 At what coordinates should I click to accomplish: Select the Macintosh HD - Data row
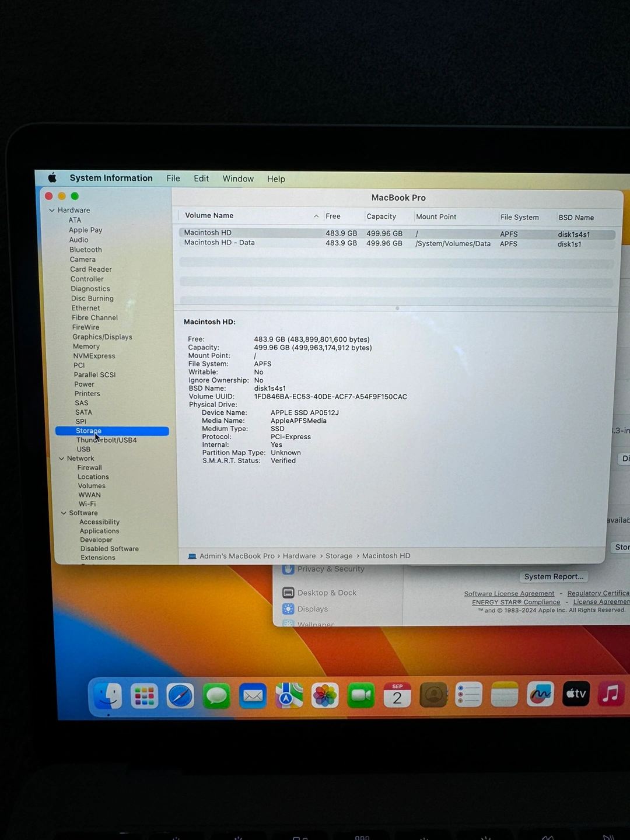point(219,243)
